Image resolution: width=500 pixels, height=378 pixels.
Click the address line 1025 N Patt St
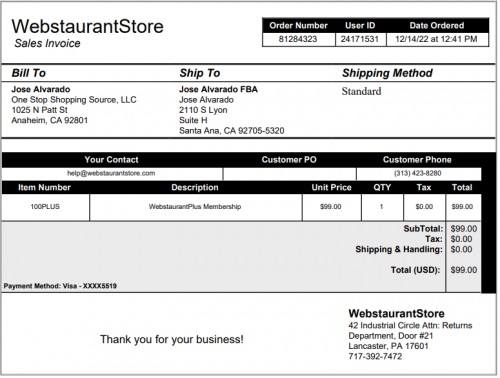tap(40, 110)
